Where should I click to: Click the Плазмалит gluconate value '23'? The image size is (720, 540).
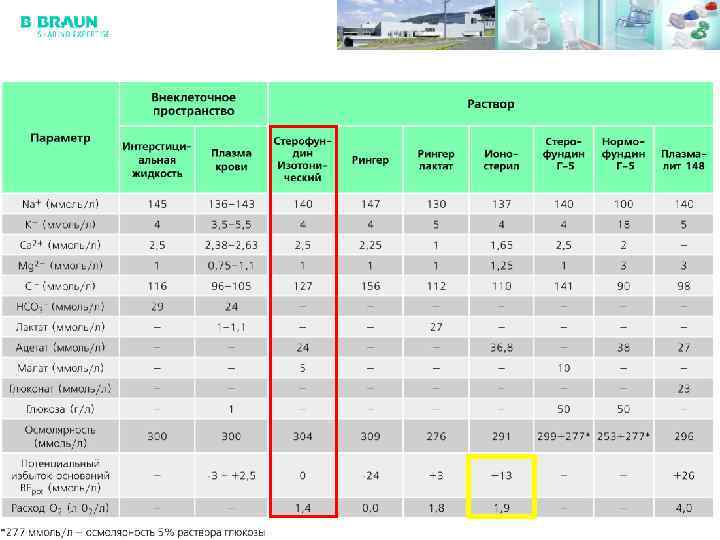[683, 388]
